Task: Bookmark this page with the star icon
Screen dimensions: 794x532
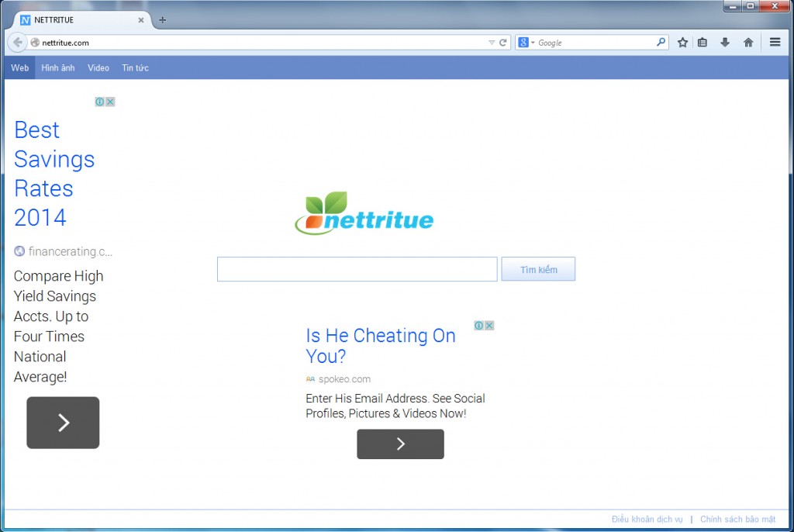Action: pos(682,43)
